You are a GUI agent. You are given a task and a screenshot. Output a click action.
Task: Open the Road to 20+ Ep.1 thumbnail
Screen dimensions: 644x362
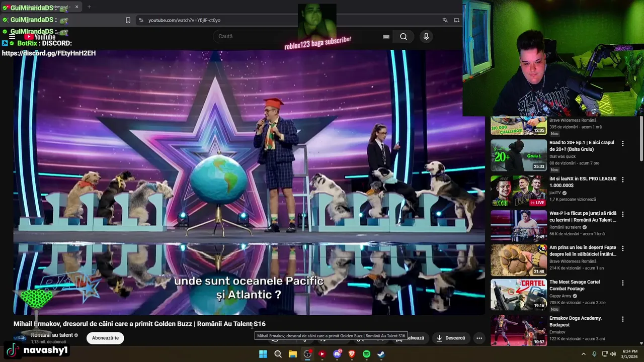519,155
